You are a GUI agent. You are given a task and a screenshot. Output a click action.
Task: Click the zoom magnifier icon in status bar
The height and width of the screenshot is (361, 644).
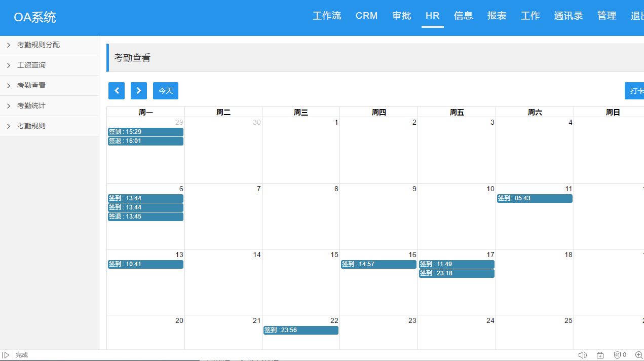[x=638, y=355]
